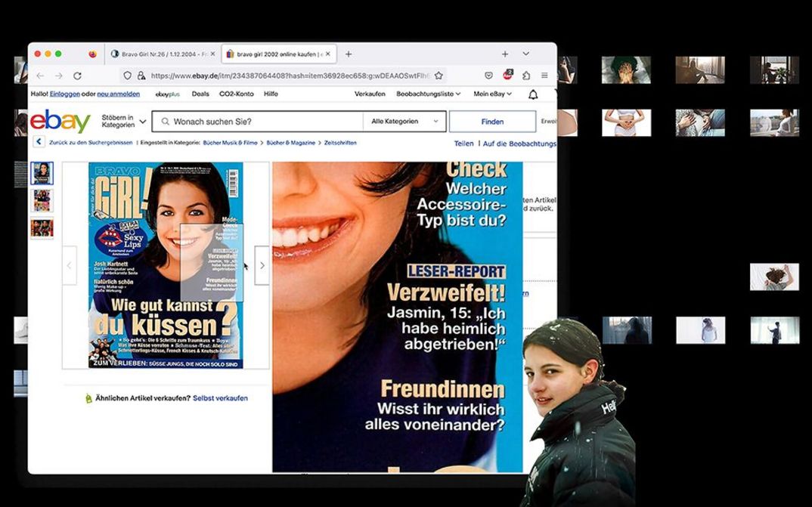This screenshot has height=507, width=812.
Task: Bookmark this page with the star icon
Action: tap(439, 76)
